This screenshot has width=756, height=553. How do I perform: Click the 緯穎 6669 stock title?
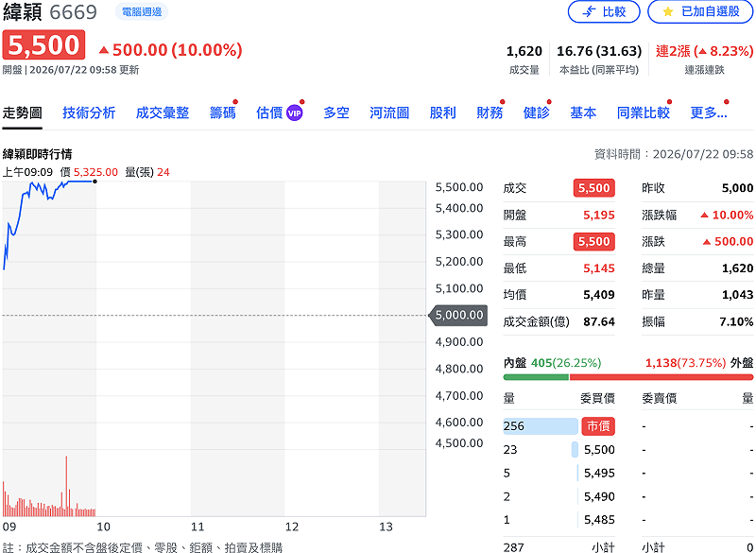click(50, 11)
